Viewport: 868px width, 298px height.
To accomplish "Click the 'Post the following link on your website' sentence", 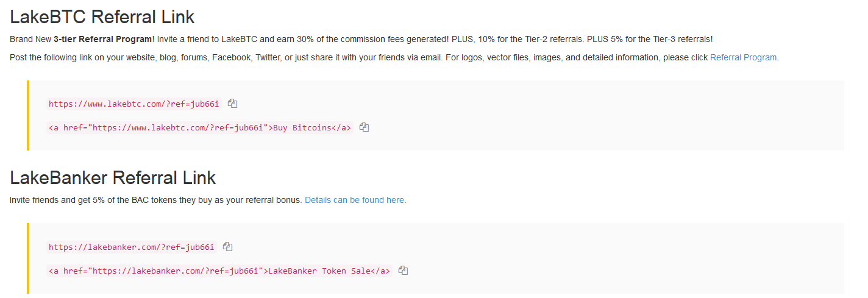I will click(394, 57).
